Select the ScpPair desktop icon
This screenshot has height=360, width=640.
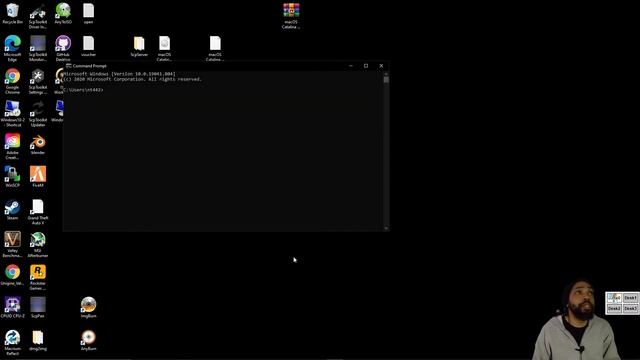38,308
